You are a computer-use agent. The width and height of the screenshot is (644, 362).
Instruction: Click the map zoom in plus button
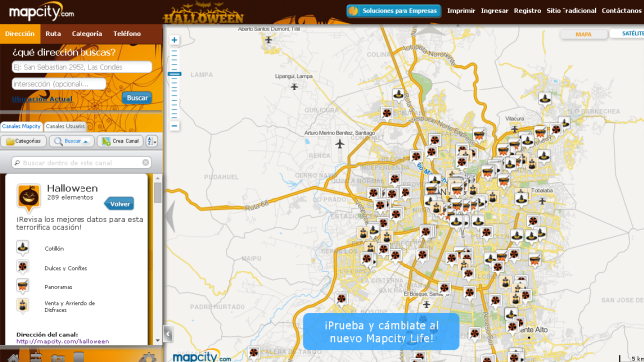click(x=174, y=40)
